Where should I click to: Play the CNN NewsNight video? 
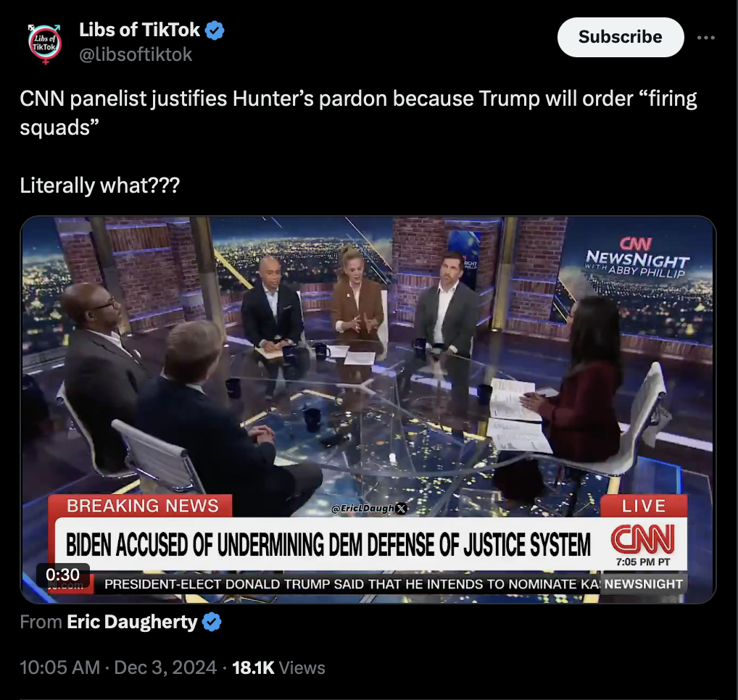coord(368,409)
